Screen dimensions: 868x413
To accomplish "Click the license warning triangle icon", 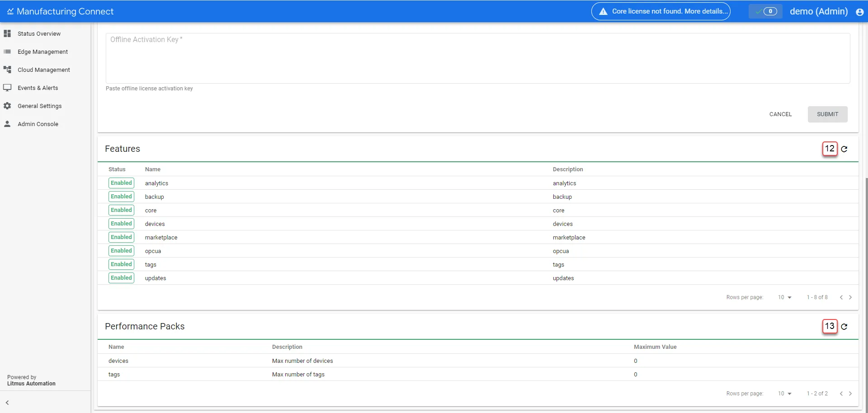I will click(603, 11).
